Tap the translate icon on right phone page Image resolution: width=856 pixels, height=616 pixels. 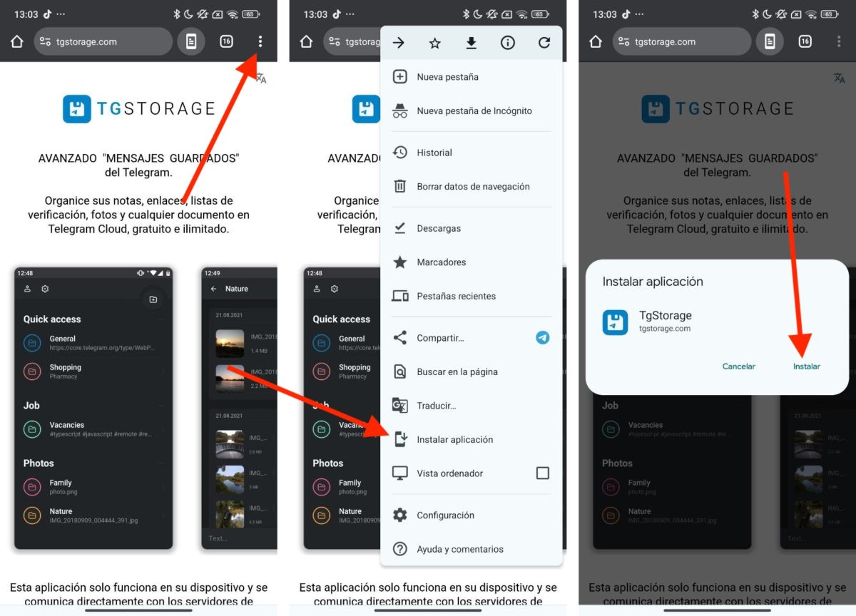click(840, 78)
